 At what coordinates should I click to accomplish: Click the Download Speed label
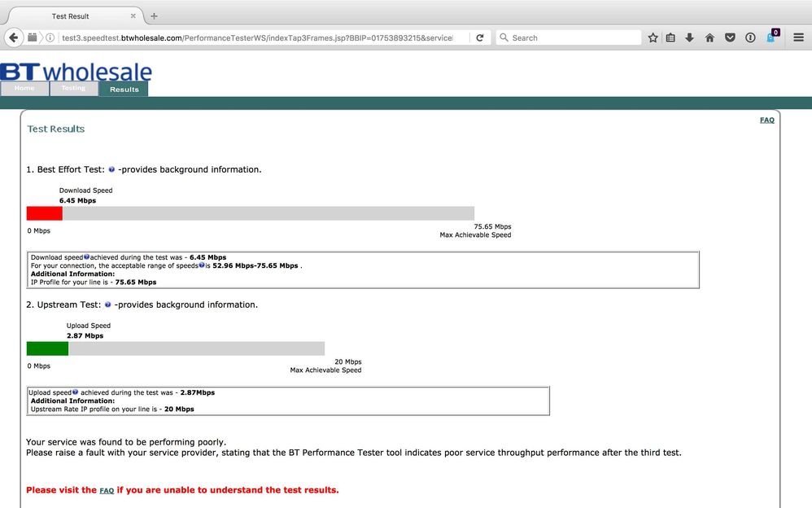[86, 190]
